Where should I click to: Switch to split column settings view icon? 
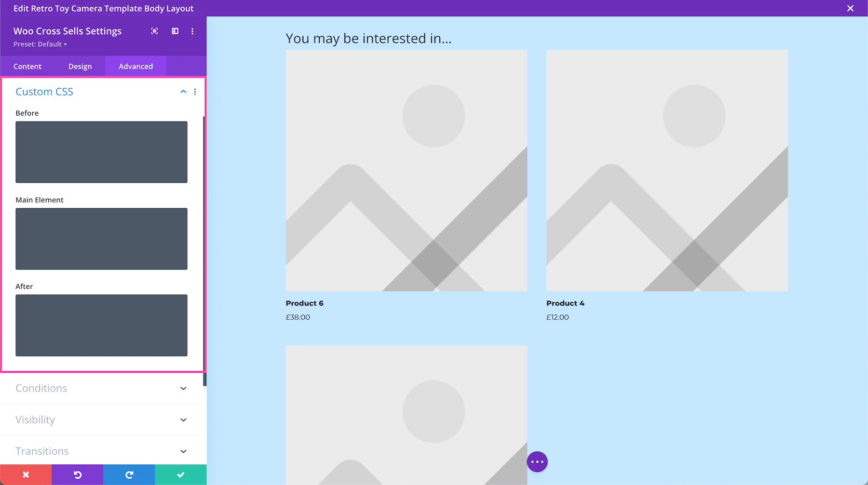click(x=175, y=31)
